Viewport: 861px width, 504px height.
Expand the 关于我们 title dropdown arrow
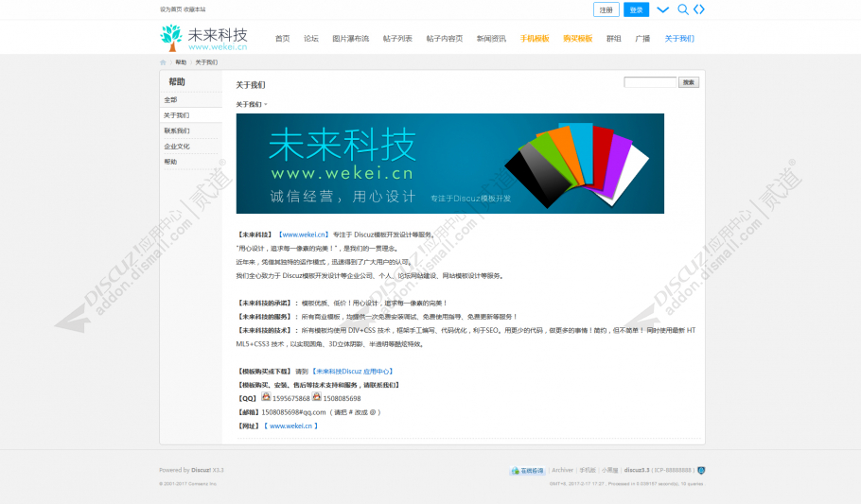[x=266, y=104]
